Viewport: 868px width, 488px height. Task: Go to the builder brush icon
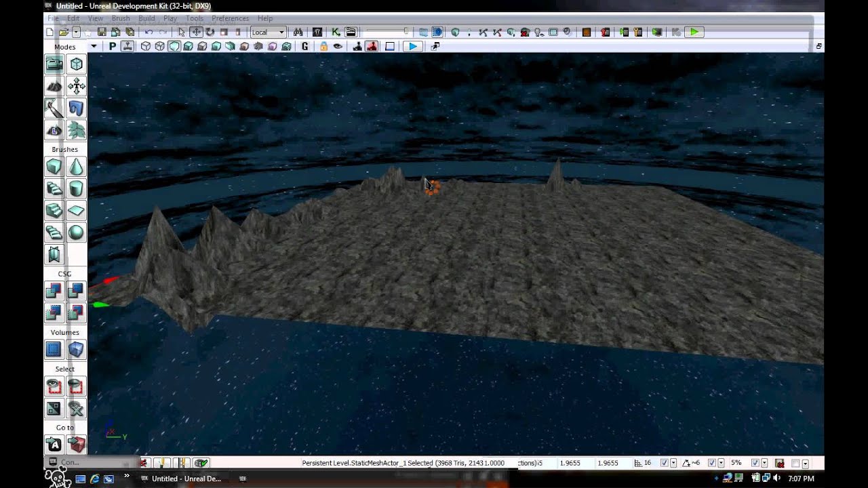point(76,445)
